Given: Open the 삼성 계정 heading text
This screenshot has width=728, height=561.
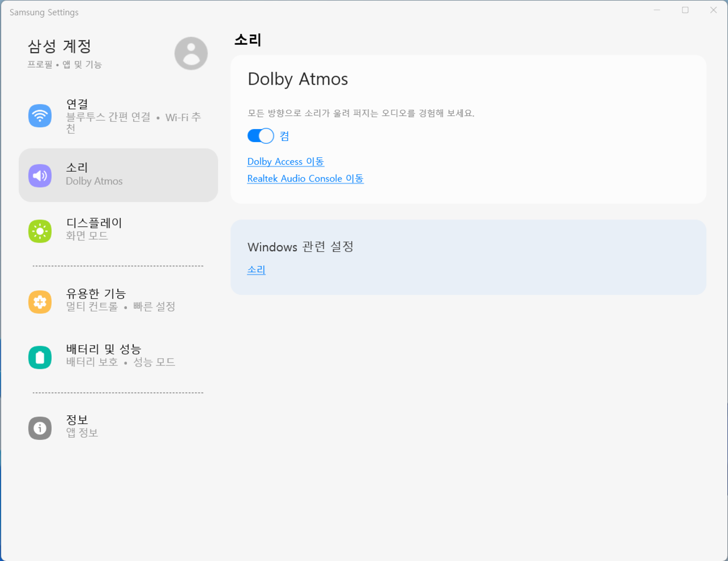Looking at the screenshot, I should click(x=59, y=46).
